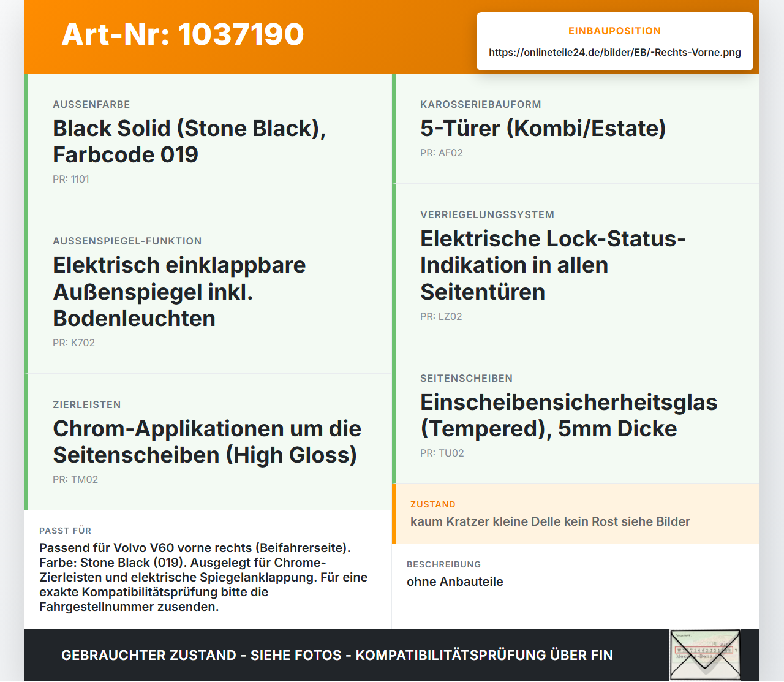Select the PR: TU02 code text
Screen dimensions: 784x682
[x=442, y=453]
